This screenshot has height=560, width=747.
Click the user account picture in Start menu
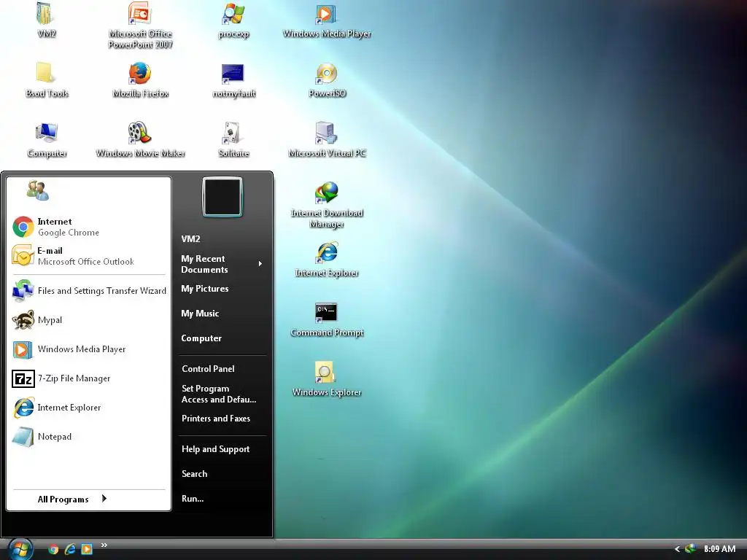(x=222, y=197)
